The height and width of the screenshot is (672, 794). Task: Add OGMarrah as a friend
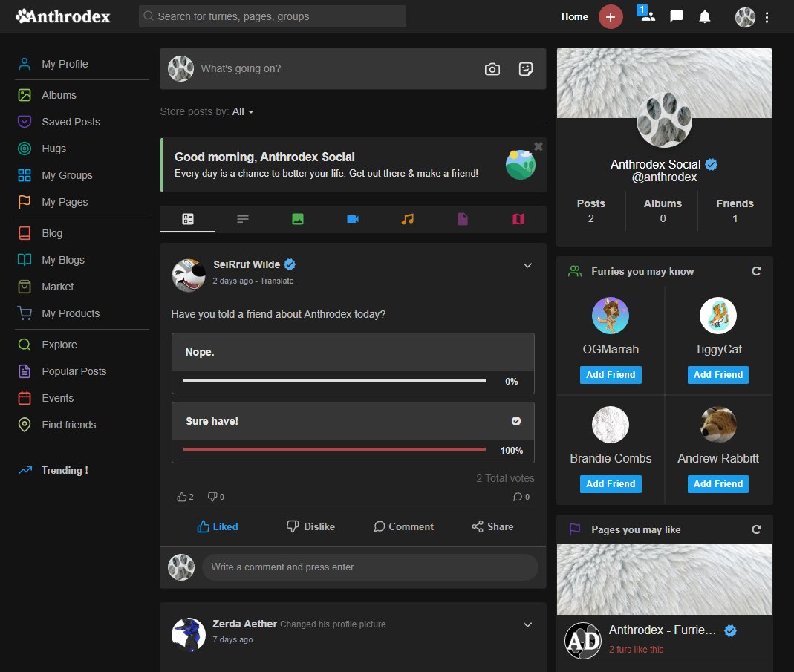click(611, 375)
